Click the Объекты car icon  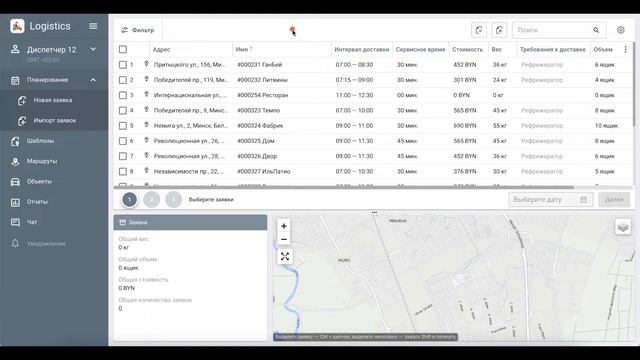coord(15,182)
